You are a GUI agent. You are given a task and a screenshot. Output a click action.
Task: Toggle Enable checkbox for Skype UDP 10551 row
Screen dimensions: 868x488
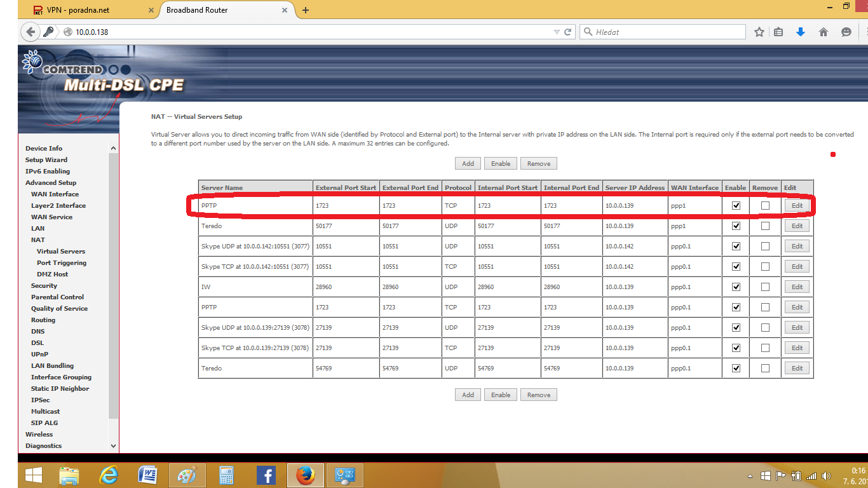pyautogui.click(x=736, y=247)
